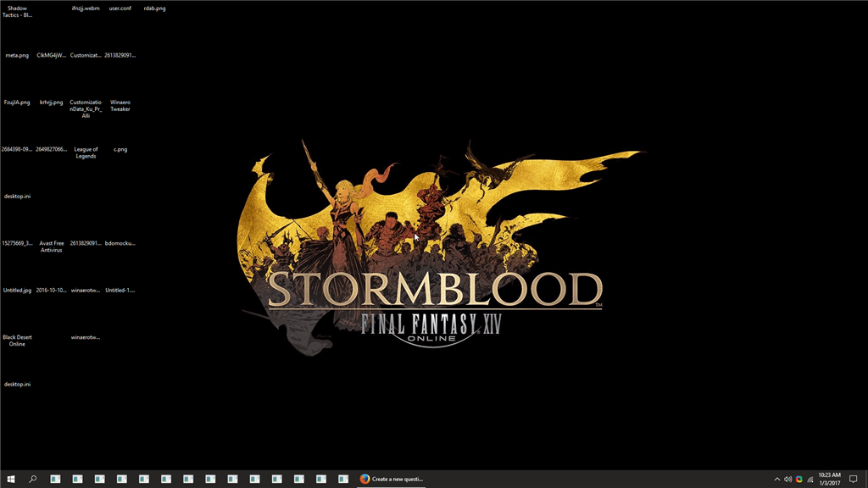Show hidden system tray icons chevron

[x=776, y=480]
